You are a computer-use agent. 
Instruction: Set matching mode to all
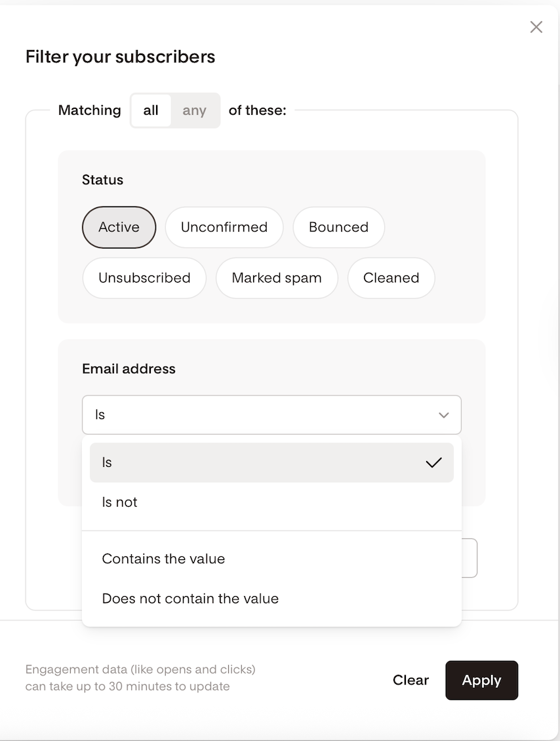[x=151, y=110]
